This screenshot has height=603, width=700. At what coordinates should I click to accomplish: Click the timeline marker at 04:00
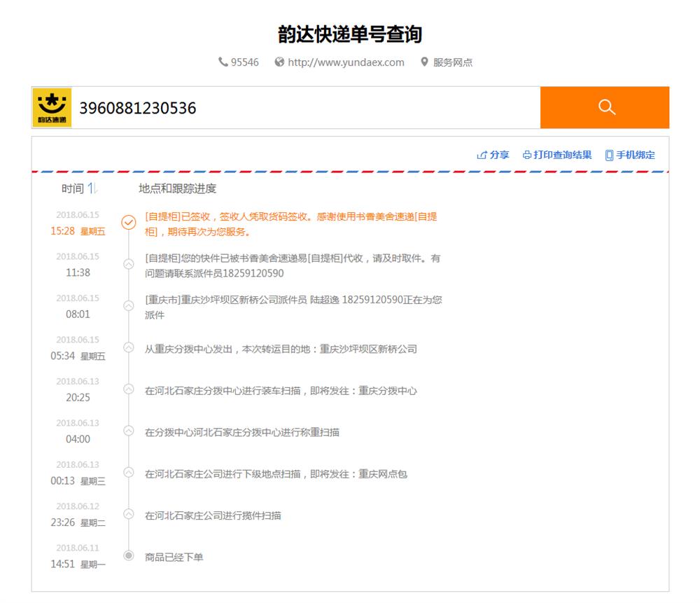[x=129, y=431]
